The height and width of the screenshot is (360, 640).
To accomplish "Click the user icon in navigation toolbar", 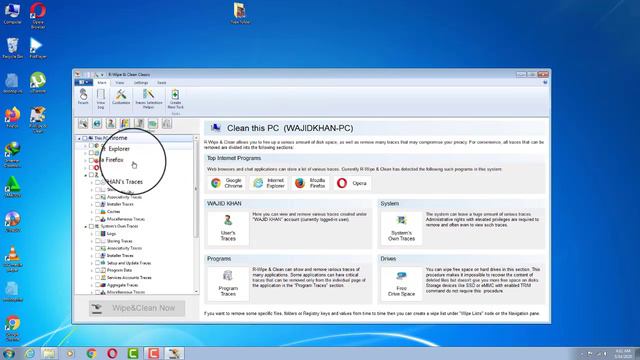I will [x=111, y=123].
